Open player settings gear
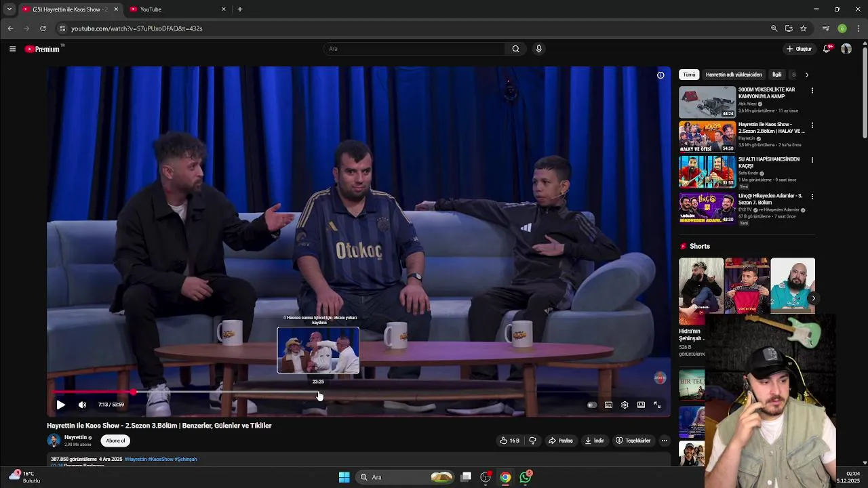This screenshot has width=868, height=488. pyautogui.click(x=625, y=405)
